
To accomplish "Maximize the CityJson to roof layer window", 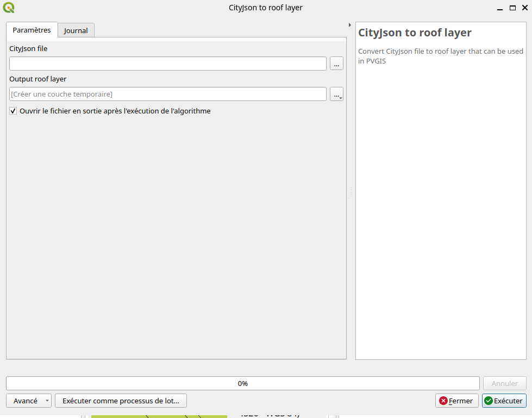I will click(512, 8).
